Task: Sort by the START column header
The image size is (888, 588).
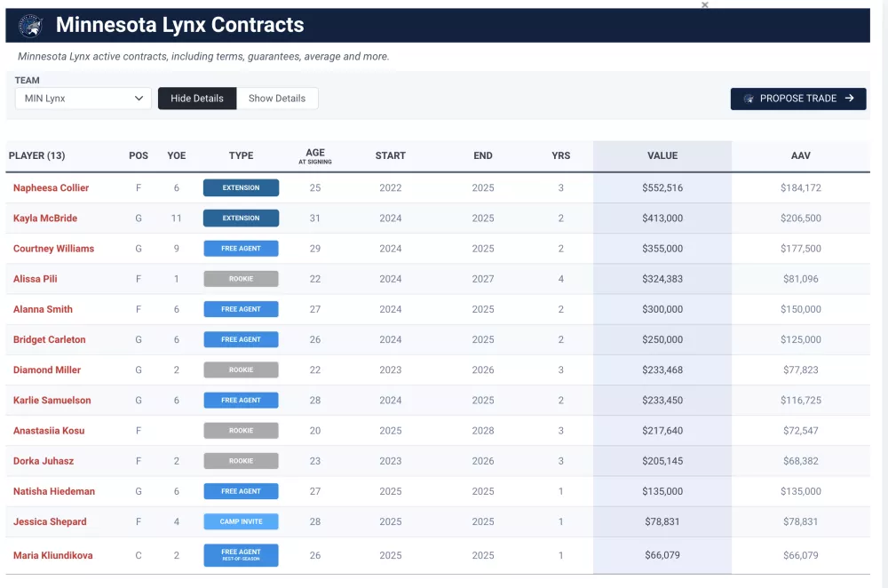Action: 390,155
